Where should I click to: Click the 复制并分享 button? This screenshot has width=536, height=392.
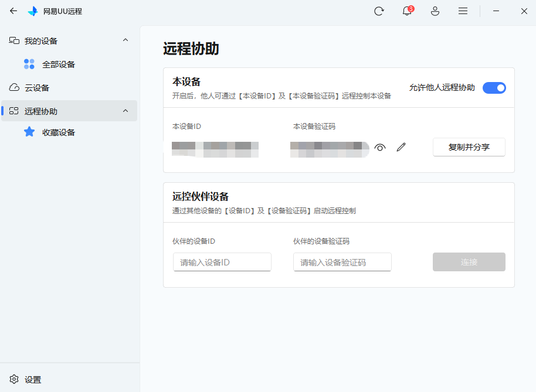469,147
